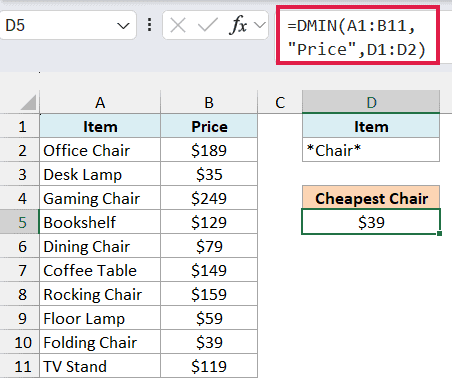452x378 pixels.
Task: Select row 5 header
Action: point(20,222)
